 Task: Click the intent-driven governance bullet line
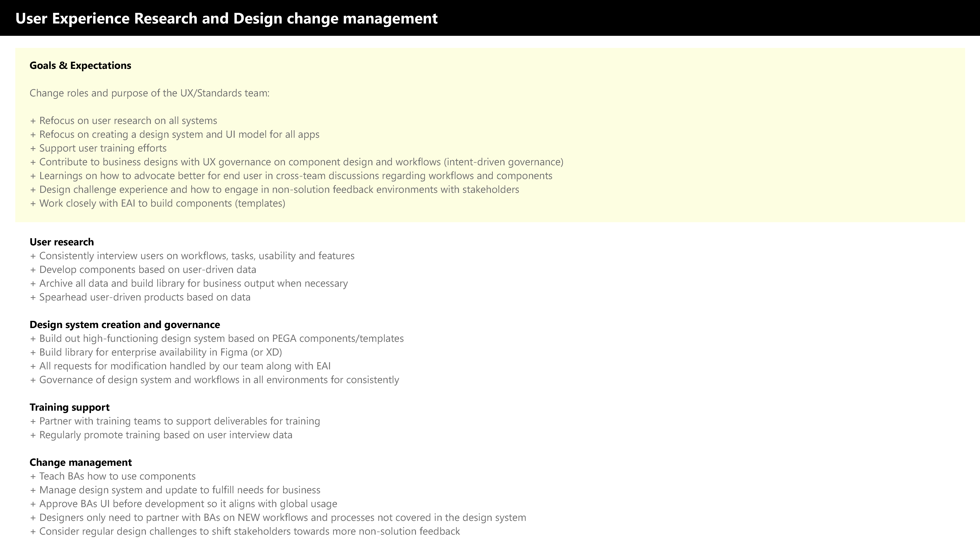[297, 162]
